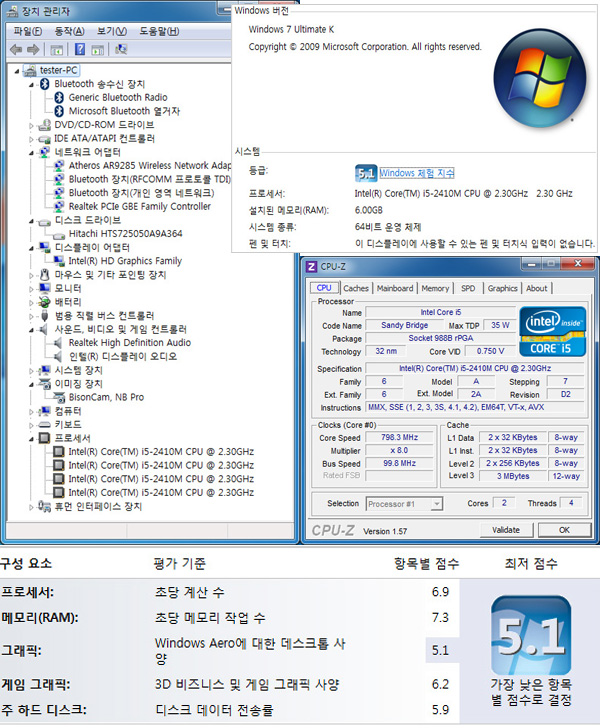Switch to the Caches tab in CPU-Z

coord(356,288)
